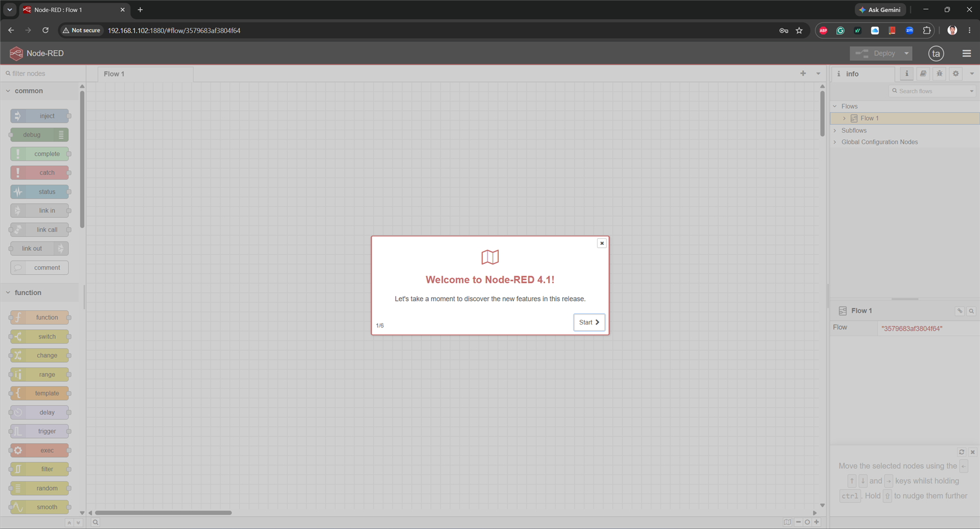Select the comment node in the palette
The image size is (980, 529).
pyautogui.click(x=39, y=268)
